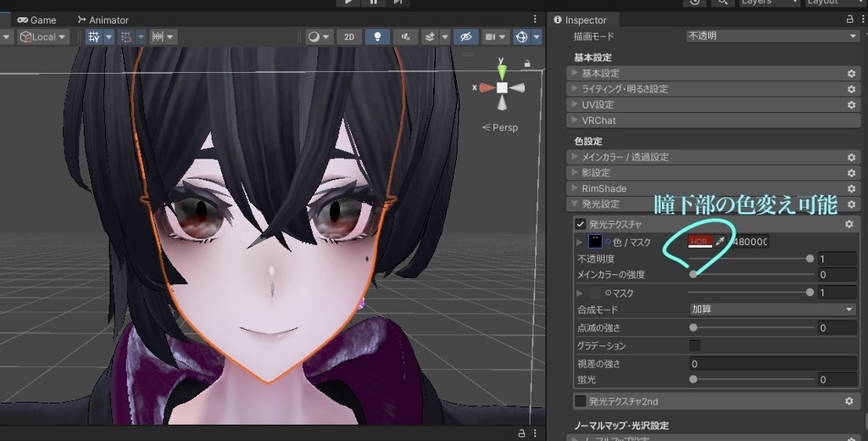Toggle scene lighting bulb
This screenshot has width=868, height=441.
pos(377,37)
